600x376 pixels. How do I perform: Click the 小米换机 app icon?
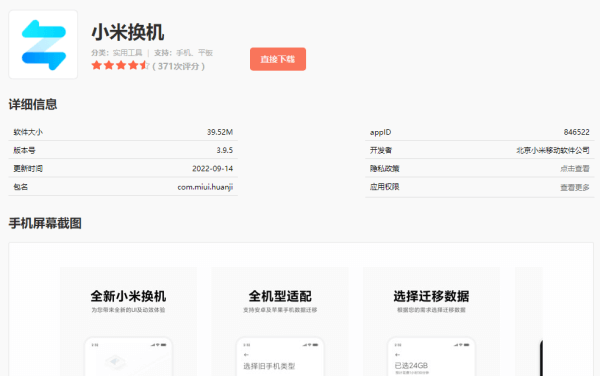coord(43,44)
